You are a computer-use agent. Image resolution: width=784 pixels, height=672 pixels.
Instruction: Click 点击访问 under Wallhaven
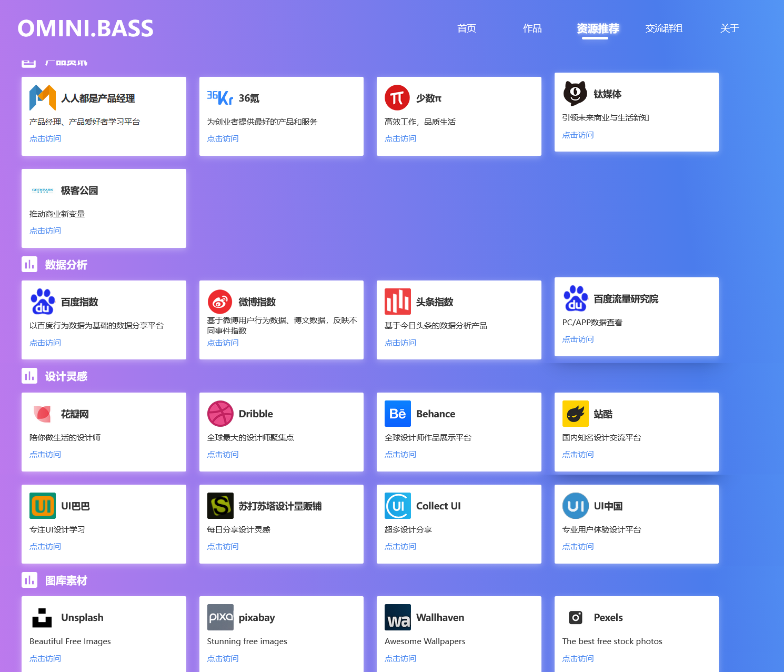(400, 659)
